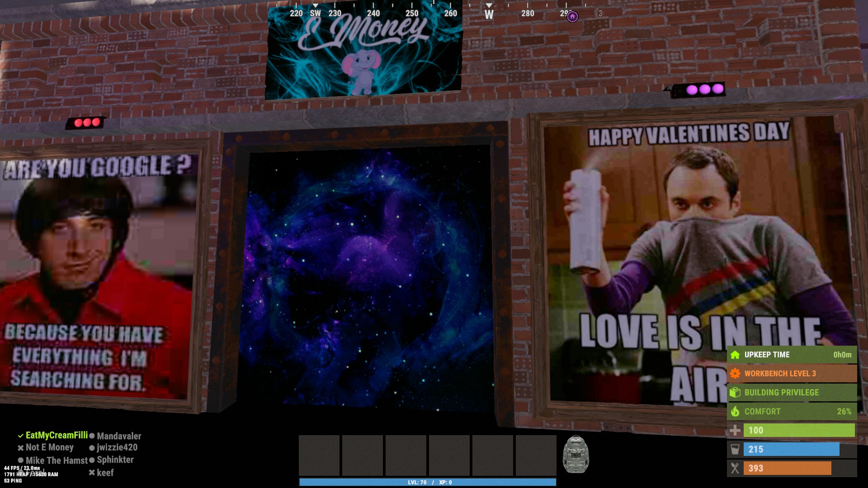
Task: Select team member Sphinkter
Action: click(115, 460)
